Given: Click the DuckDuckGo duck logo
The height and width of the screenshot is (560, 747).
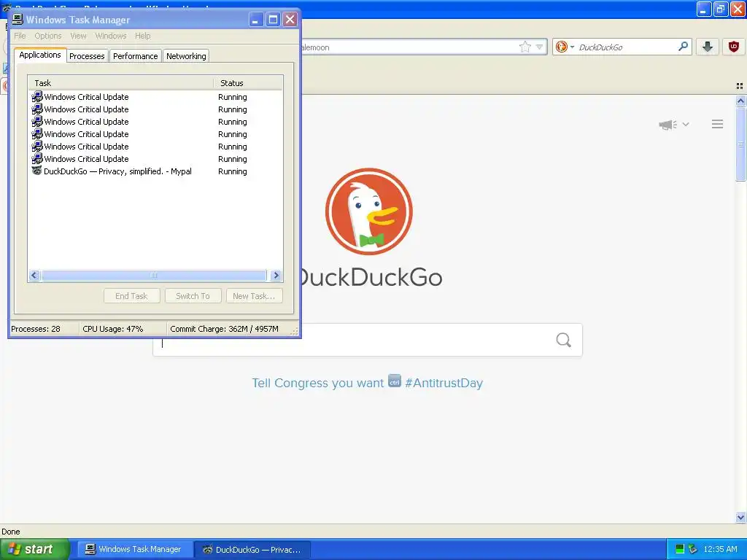Looking at the screenshot, I should (x=368, y=211).
